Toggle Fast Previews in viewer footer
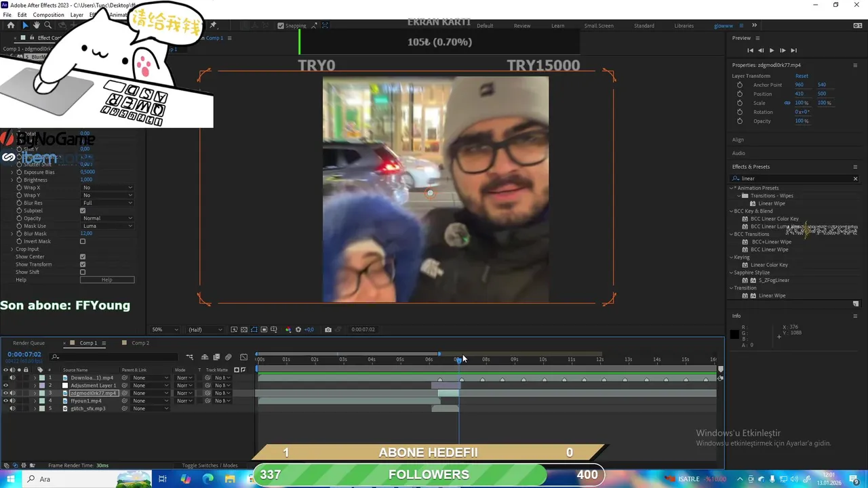This screenshot has height=488, width=868. (x=234, y=329)
